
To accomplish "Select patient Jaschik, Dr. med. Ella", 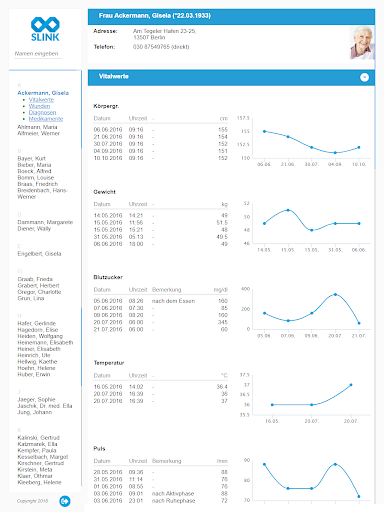I will pyautogui.click(x=45, y=406).
